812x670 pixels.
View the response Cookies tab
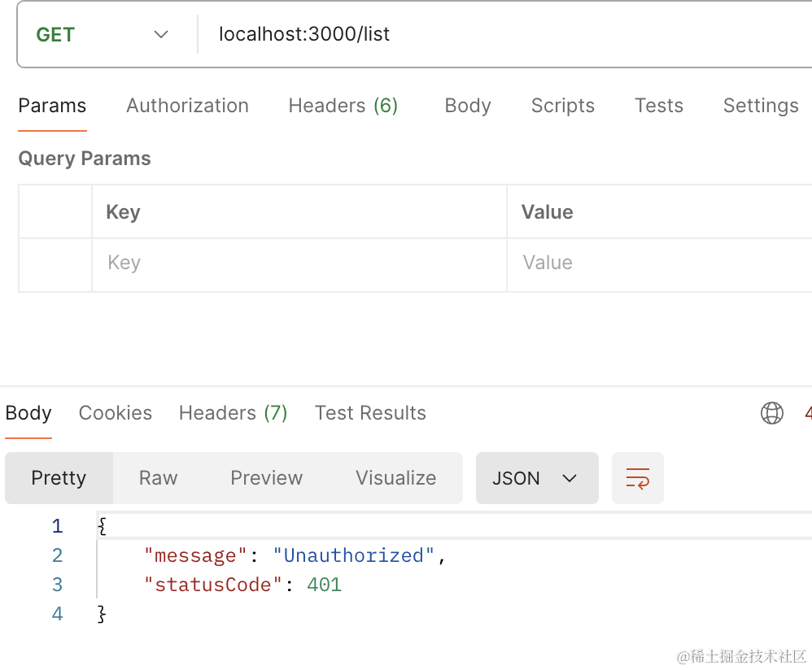coord(115,413)
